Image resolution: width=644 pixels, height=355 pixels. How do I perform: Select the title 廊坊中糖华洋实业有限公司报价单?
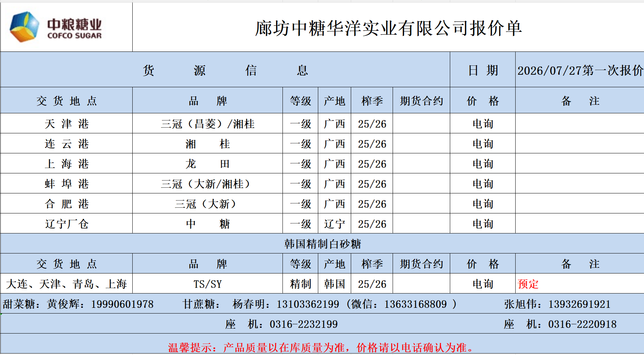(388, 28)
